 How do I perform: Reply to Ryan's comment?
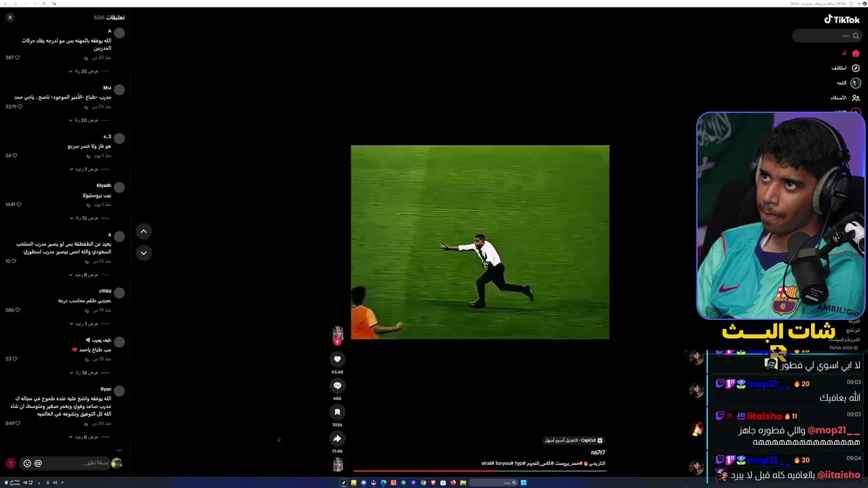[86, 424]
